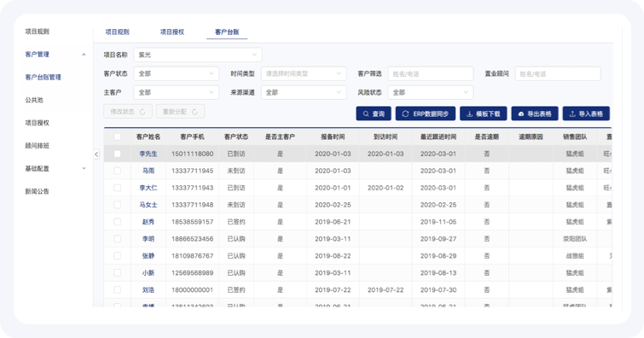Screen dimensions: 644x338
Task: Open customer link 赵秀
Action: (148, 222)
